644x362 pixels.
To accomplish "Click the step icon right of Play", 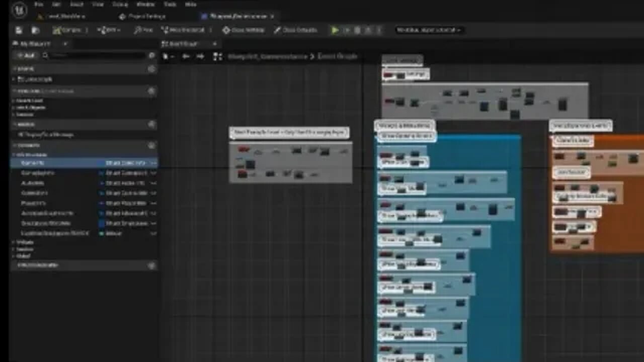I will 347,30.
